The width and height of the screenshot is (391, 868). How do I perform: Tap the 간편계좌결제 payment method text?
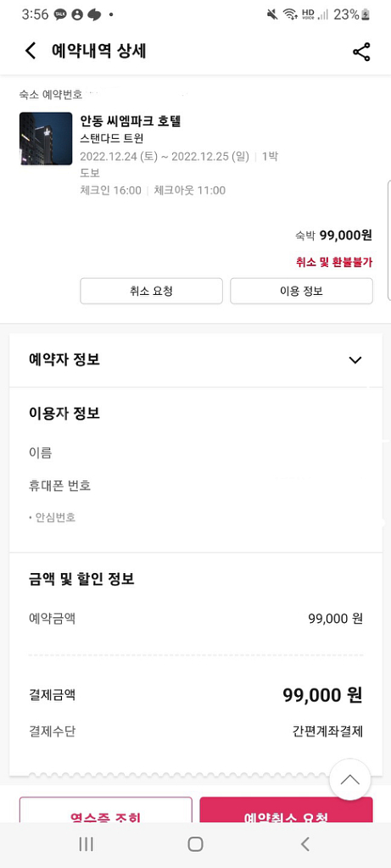(x=327, y=732)
